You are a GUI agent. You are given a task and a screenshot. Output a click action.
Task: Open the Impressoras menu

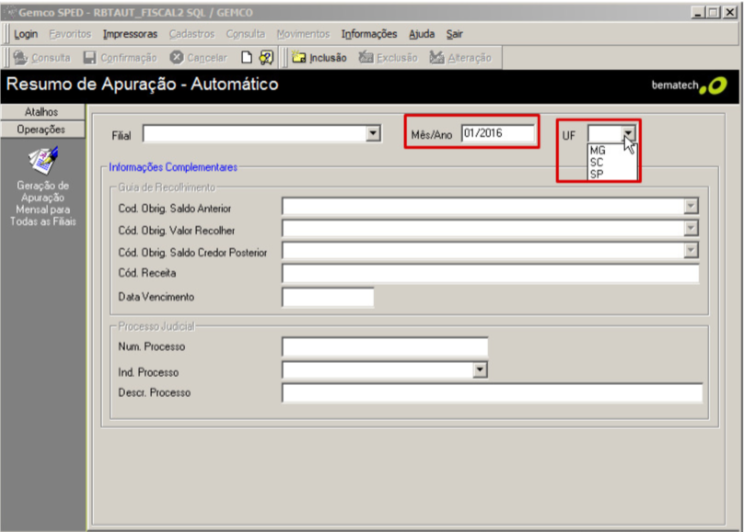[130, 34]
